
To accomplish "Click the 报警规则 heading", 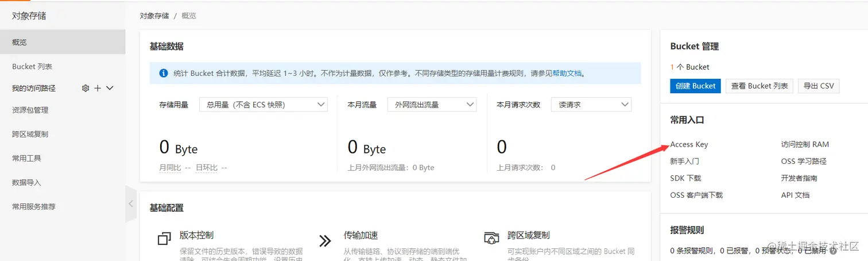I will (687, 230).
